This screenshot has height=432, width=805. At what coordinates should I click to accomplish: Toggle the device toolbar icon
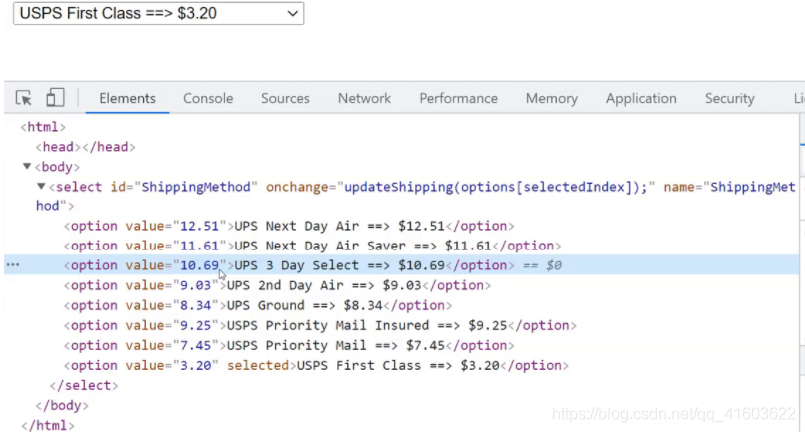point(55,98)
